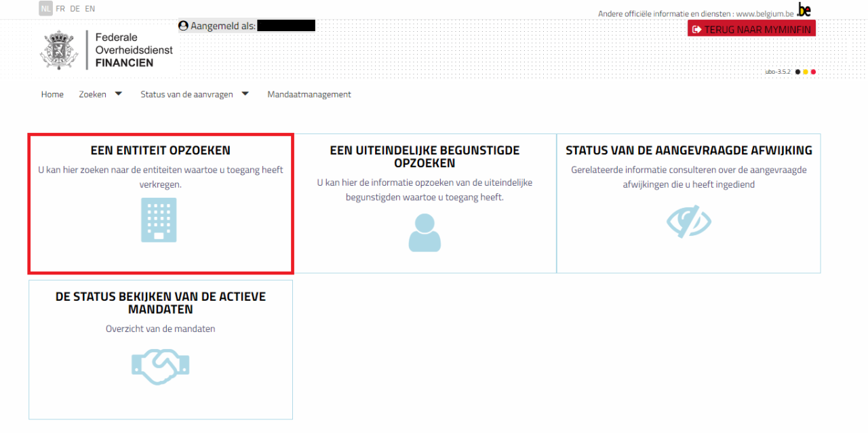Click the .be logo at top right
This screenshot has height=433, width=868.
pyautogui.click(x=804, y=10)
